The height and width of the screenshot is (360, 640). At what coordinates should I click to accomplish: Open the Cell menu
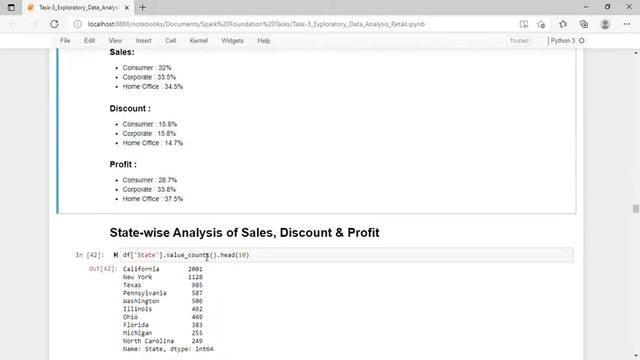(170, 41)
